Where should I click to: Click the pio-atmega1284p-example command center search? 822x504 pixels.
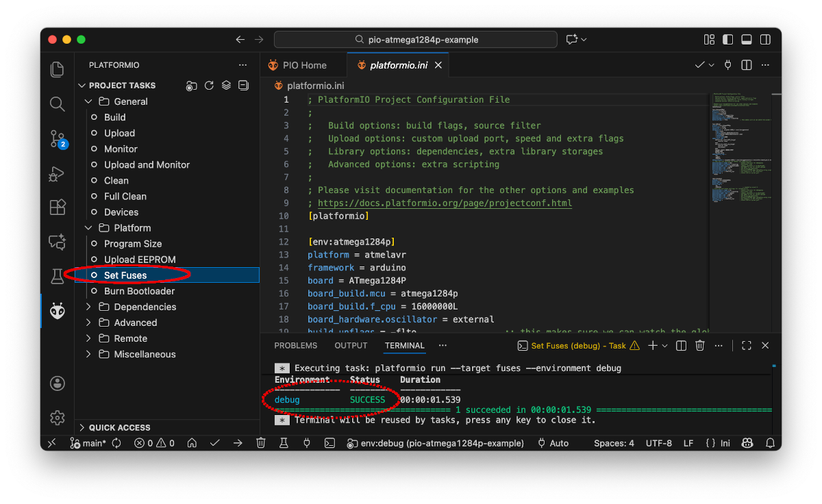click(x=417, y=40)
